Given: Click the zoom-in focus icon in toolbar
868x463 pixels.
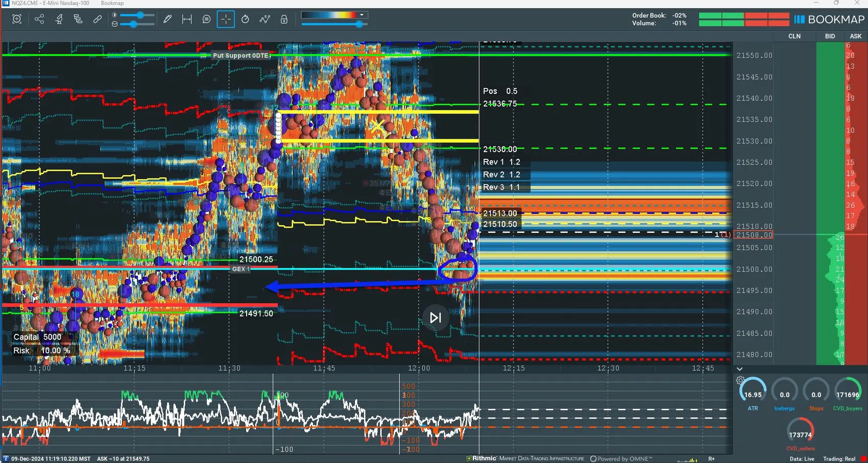Looking at the screenshot, I should (17, 19).
